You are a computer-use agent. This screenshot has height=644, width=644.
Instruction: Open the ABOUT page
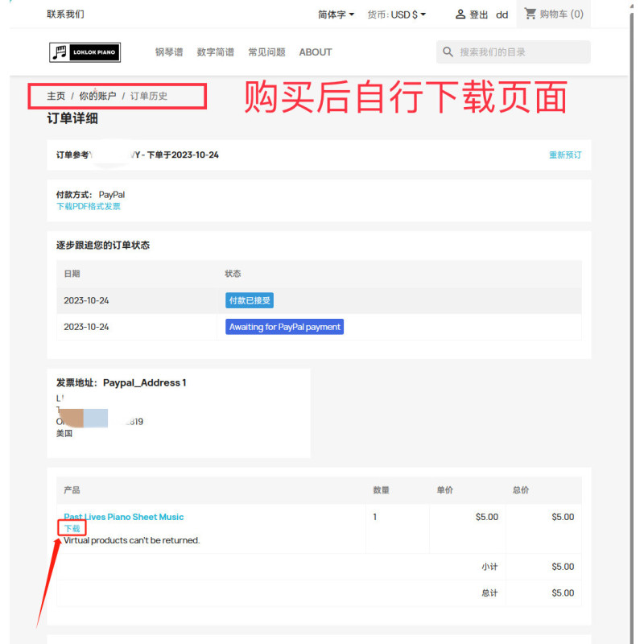click(x=315, y=52)
